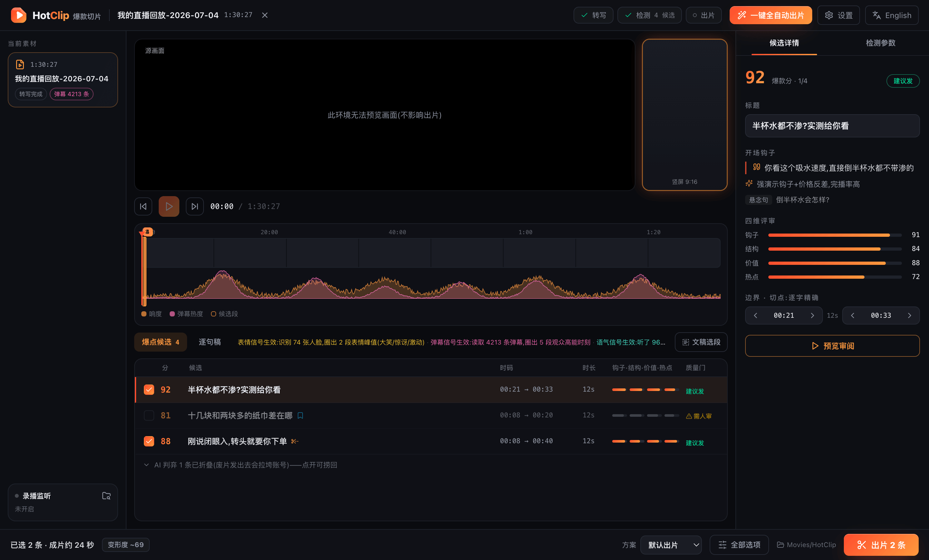Click the 预览审阅 play button
Viewport: 929px width, 560px height.
[832, 346]
